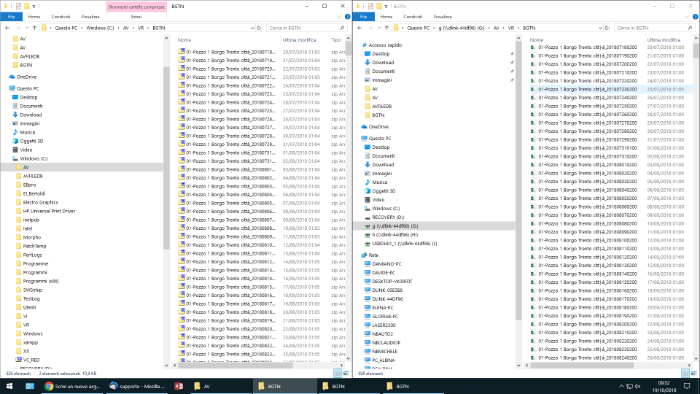Open customize quick access toolbar dropdown, left window

34,6
